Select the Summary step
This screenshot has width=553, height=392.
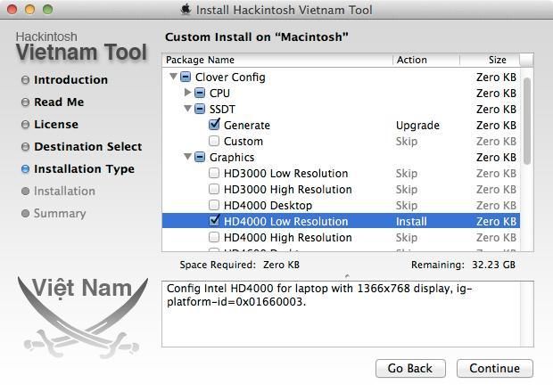click(x=60, y=214)
